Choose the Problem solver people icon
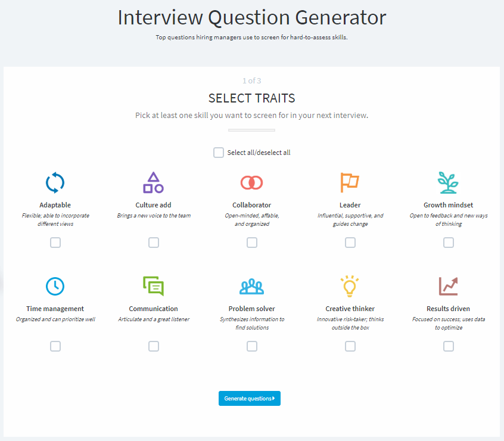This screenshot has width=504, height=441. 251,287
